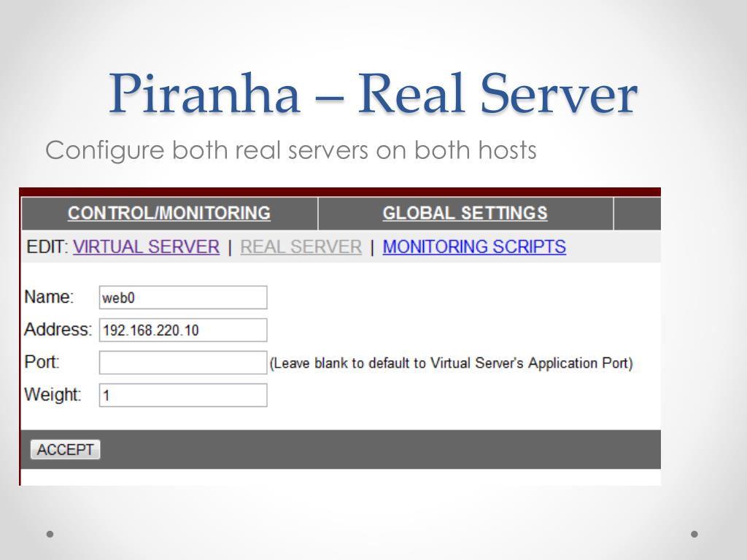Click the Name field containing web0

click(183, 297)
